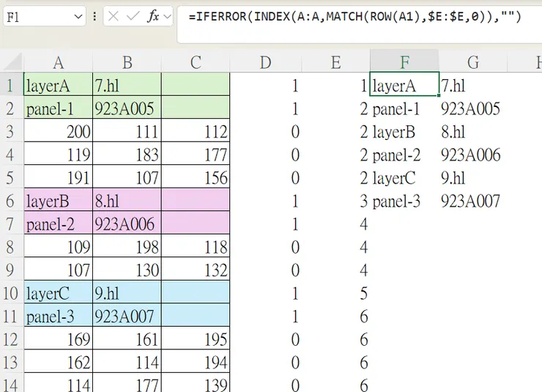The image size is (542, 392).
Task: Click cell B4 with value 183
Action: point(127,153)
